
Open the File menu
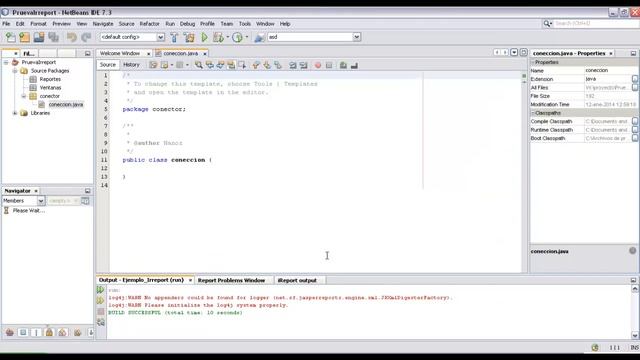click(x=6, y=24)
